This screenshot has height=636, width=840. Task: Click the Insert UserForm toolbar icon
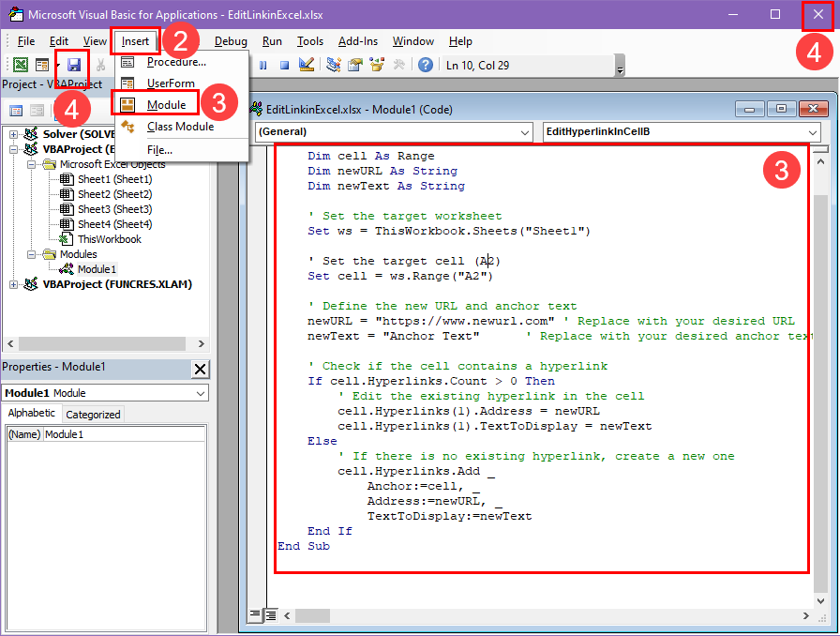tap(42, 65)
